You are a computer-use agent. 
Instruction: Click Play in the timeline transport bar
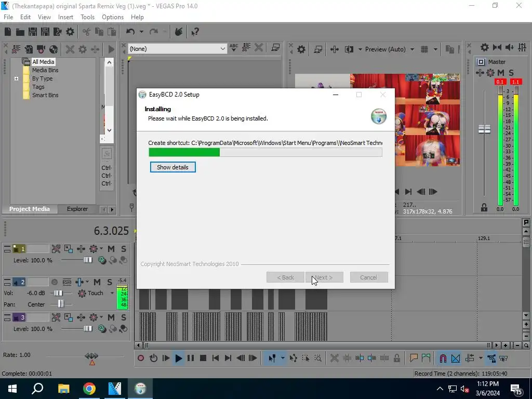pyautogui.click(x=179, y=358)
